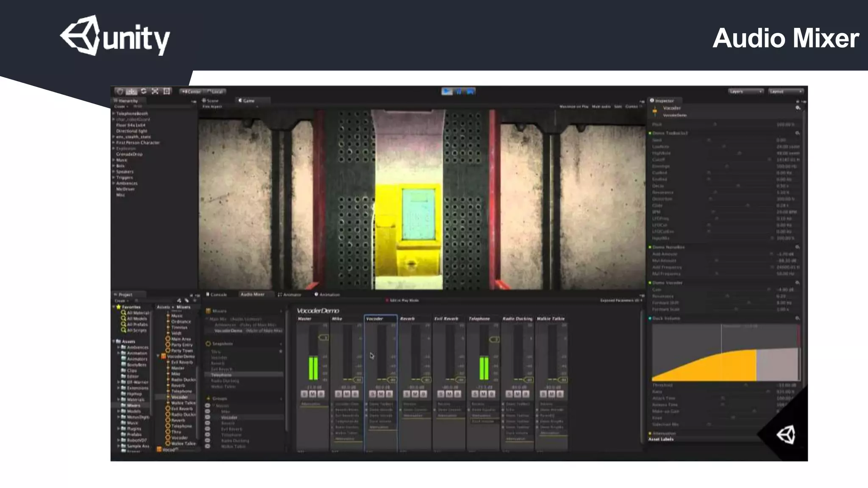This screenshot has width=868, height=488.
Task: Open the Layers dropdown
Action: tap(746, 91)
